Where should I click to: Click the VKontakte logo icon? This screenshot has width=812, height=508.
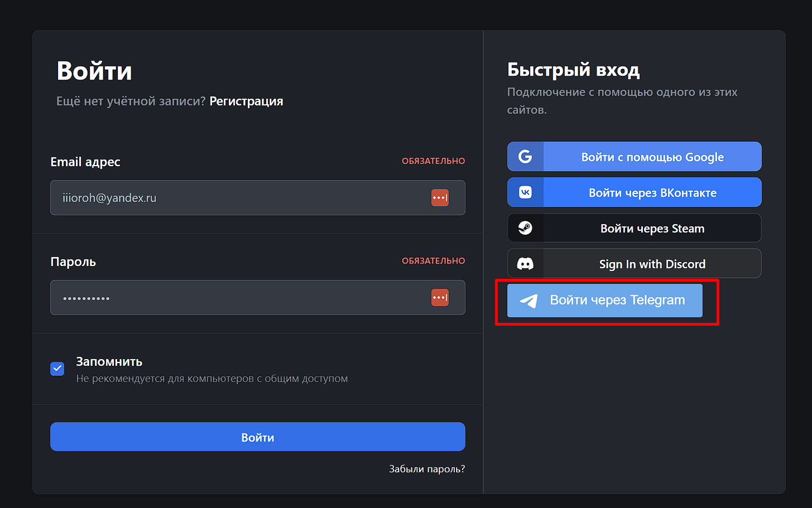pos(525,192)
